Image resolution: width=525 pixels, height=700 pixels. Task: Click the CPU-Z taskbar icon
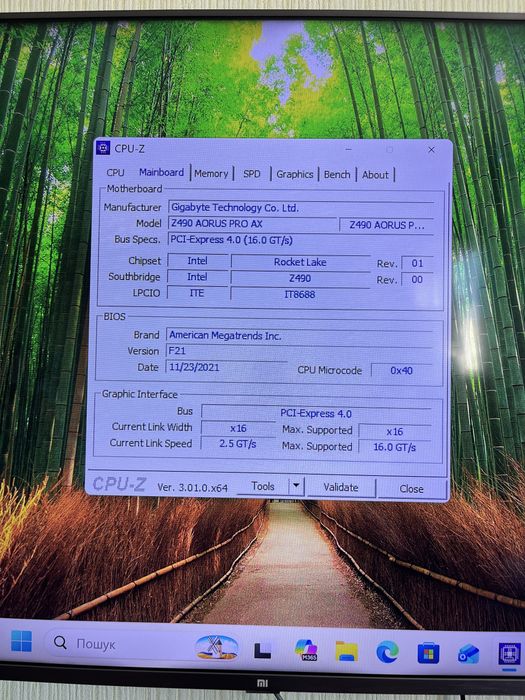tap(509, 655)
